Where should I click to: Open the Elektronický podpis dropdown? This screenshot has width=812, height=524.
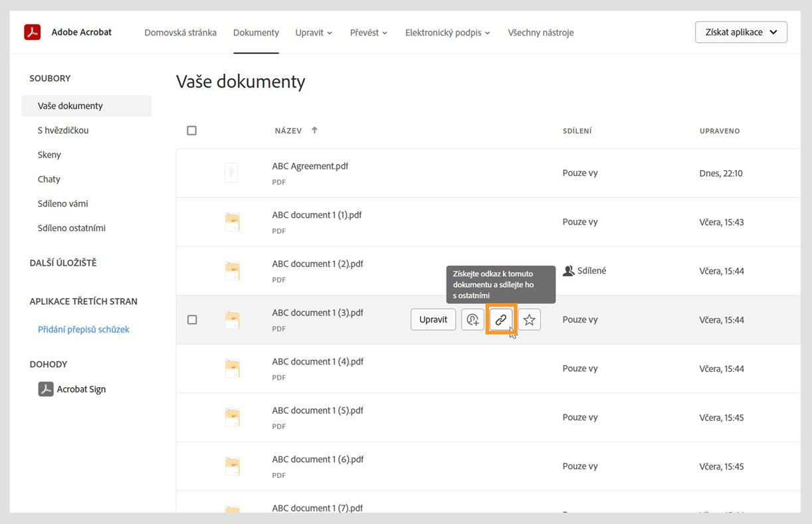click(x=447, y=33)
